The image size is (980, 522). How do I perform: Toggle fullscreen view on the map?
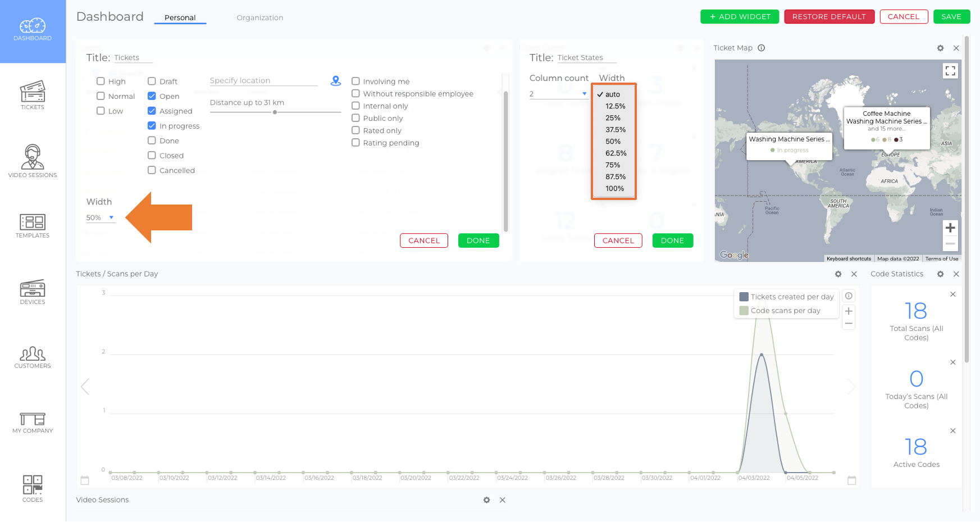click(950, 71)
